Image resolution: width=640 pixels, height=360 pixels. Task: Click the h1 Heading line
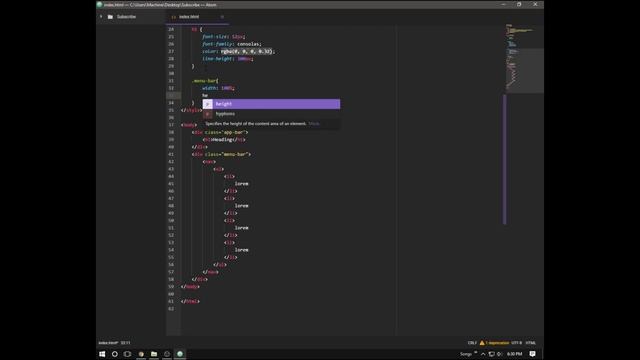pos(224,140)
